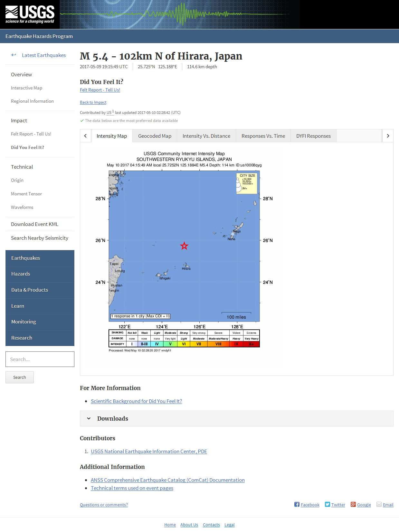This screenshot has width=399, height=532.
Task: Click the Google plus icon
Action: pos(353,504)
